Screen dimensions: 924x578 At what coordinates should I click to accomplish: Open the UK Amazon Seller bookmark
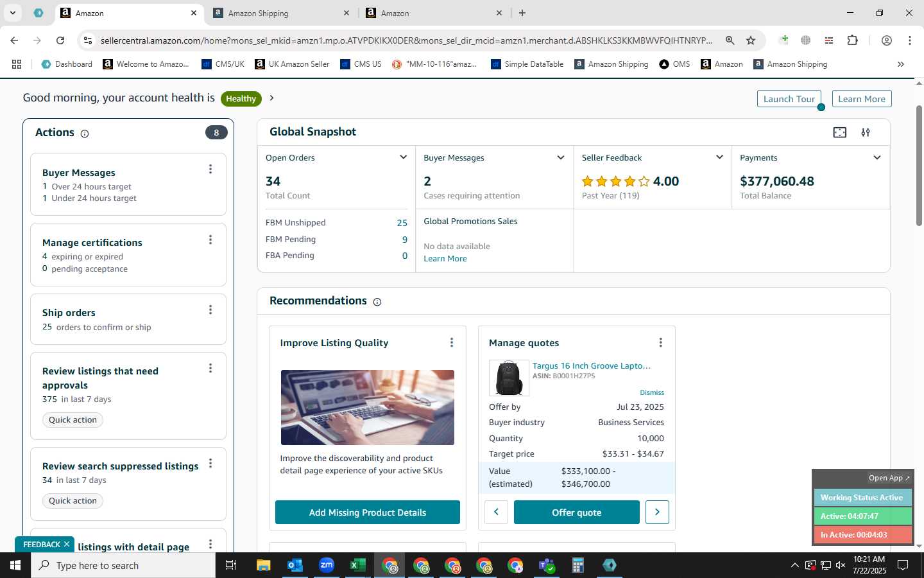pos(292,64)
